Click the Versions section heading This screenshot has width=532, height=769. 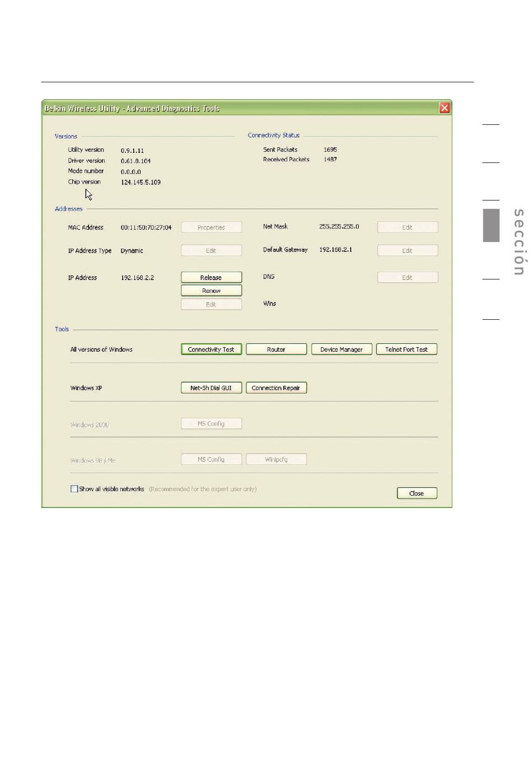[x=66, y=136]
